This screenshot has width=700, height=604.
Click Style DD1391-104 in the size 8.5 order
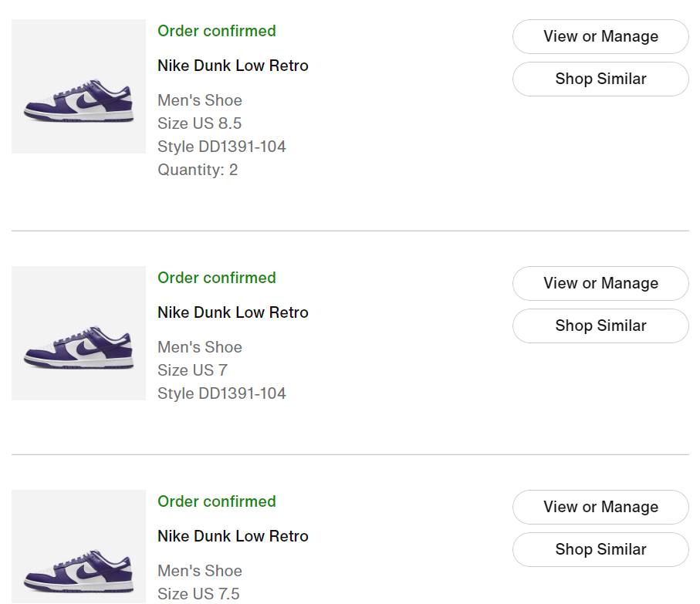[x=221, y=147]
